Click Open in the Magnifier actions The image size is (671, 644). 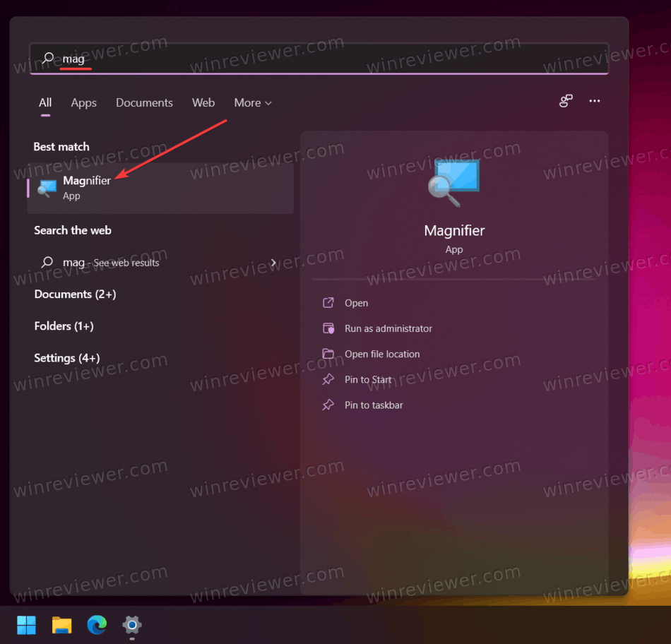coord(356,303)
